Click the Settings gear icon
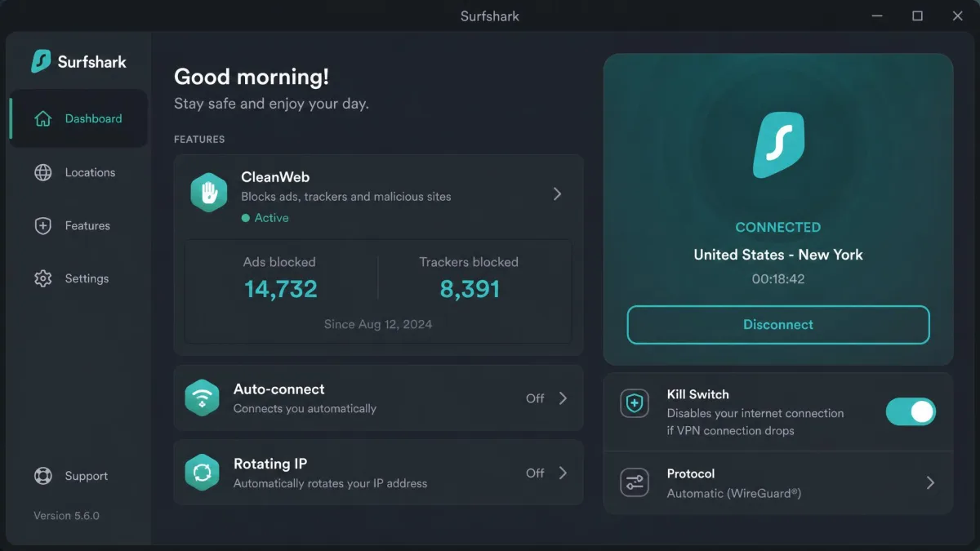Image resolution: width=980 pixels, height=551 pixels. (x=42, y=278)
